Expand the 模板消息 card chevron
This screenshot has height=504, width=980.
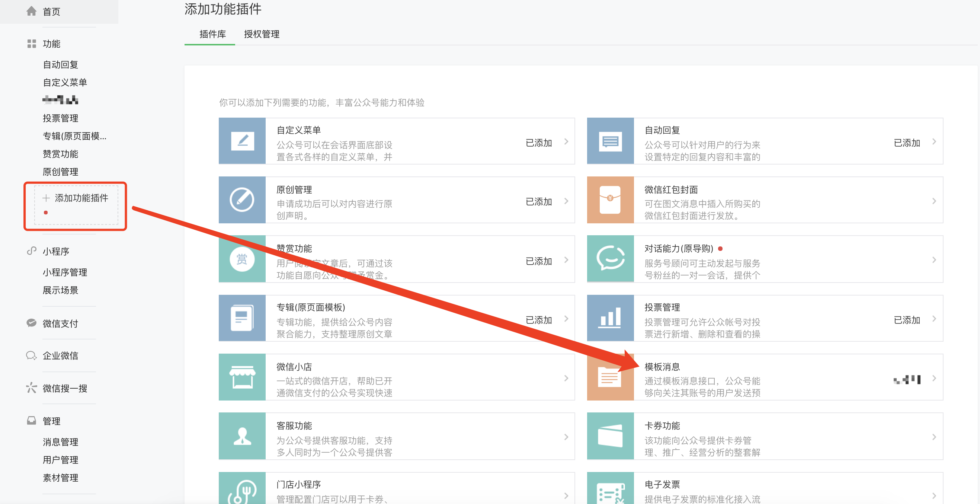click(934, 378)
